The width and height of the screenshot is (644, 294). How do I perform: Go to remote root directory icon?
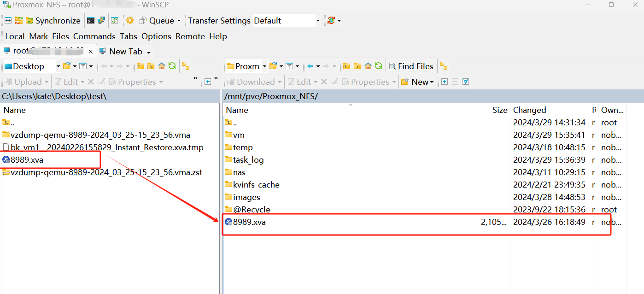357,66
